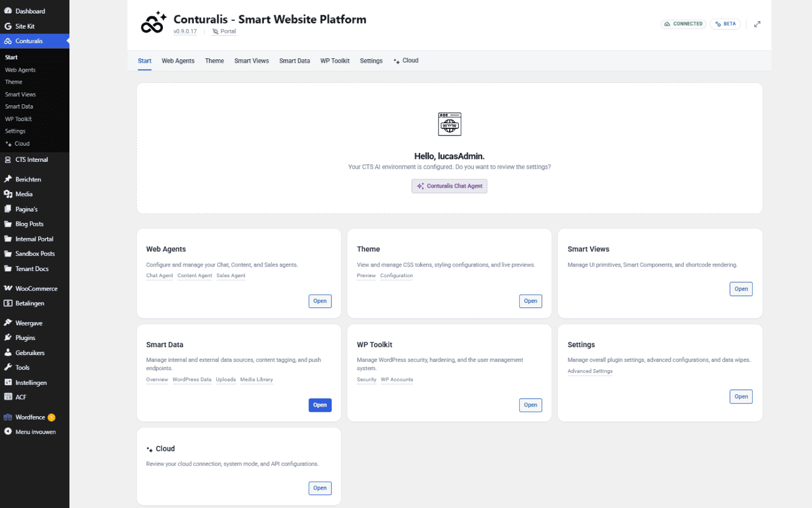Viewport: 812px width, 508px height.
Task: Click the Gebruikers user icon
Action: click(8, 353)
